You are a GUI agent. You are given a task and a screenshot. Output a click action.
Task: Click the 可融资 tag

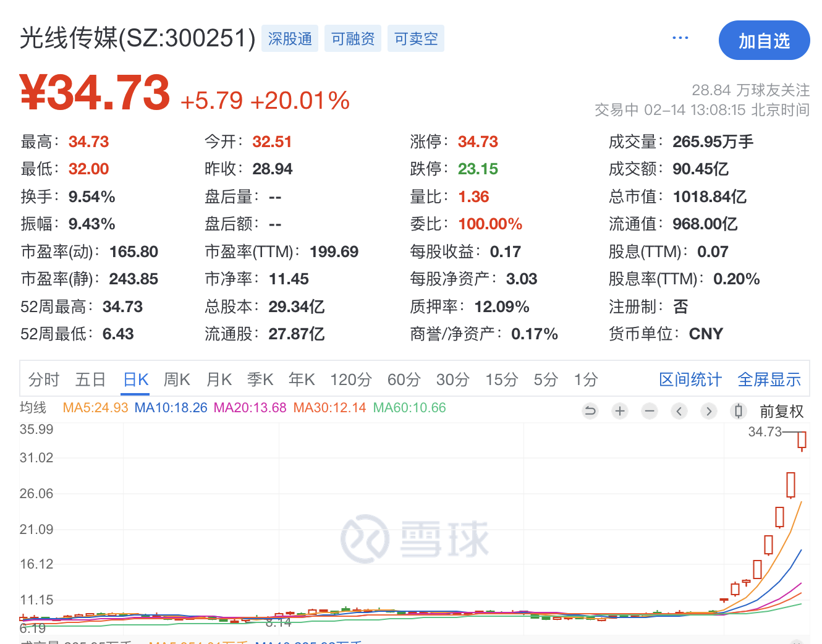click(x=353, y=38)
